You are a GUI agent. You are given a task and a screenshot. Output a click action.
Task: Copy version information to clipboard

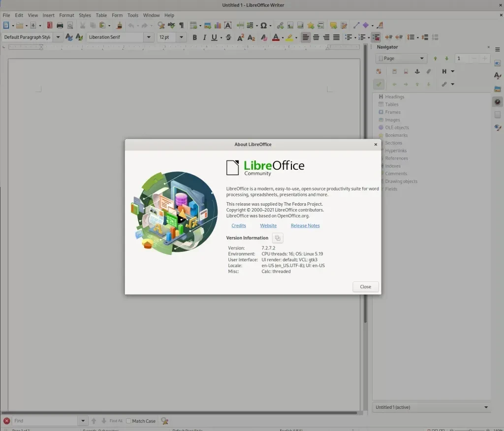click(278, 238)
